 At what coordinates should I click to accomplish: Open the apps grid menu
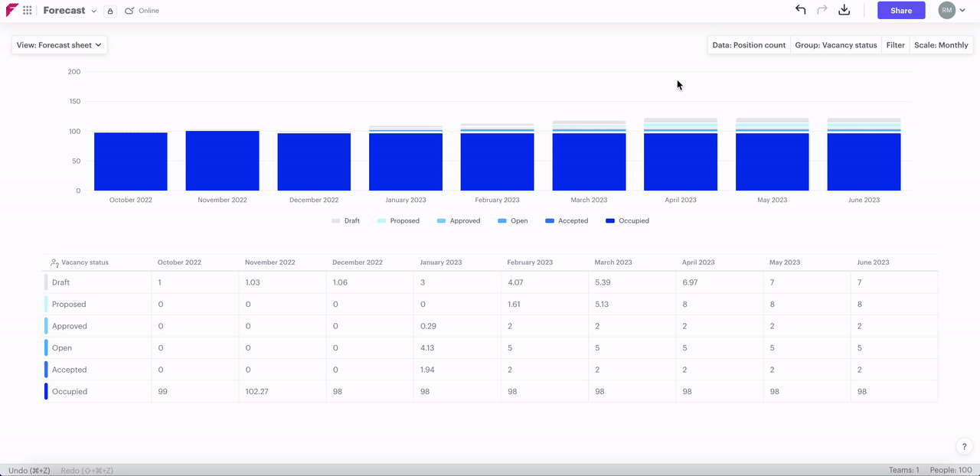coord(28,11)
